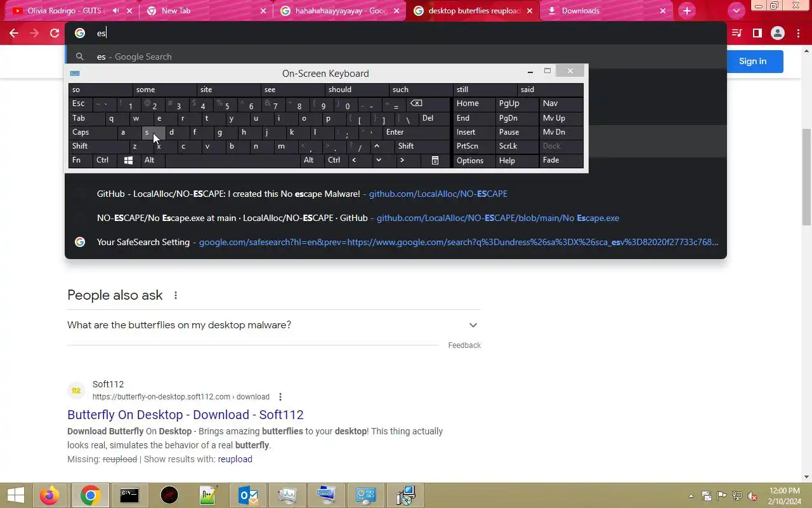Toggle Caps key on On-Screen Keyboard
812x508 pixels.
click(x=93, y=132)
